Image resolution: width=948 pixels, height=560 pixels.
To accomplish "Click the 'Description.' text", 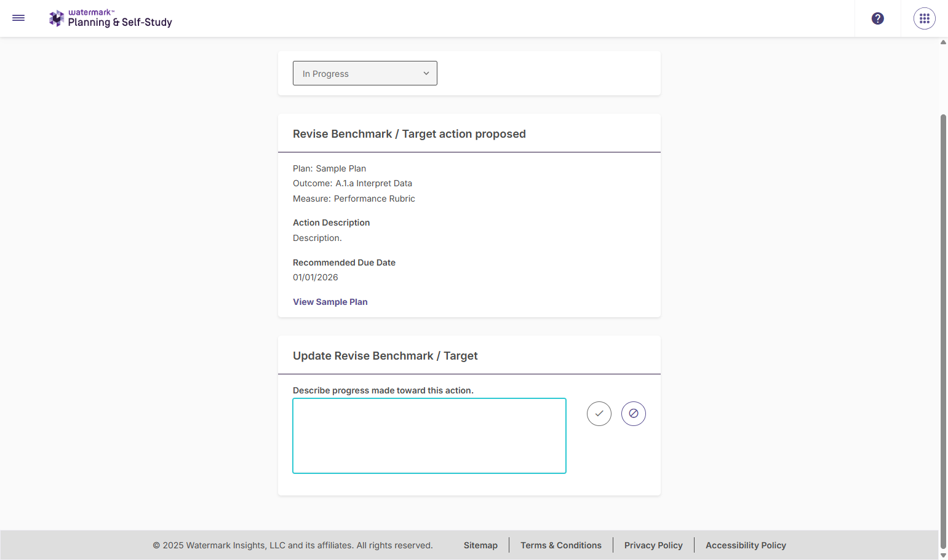I will click(317, 238).
